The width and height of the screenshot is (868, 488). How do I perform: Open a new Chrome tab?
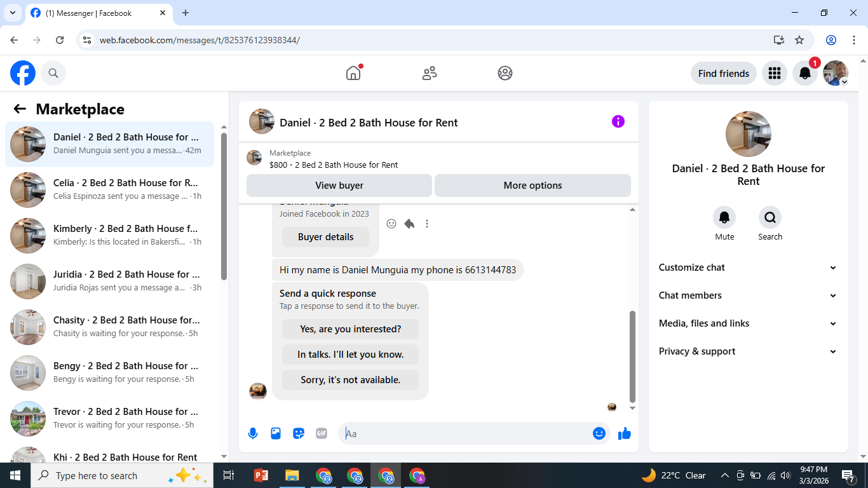[186, 13]
